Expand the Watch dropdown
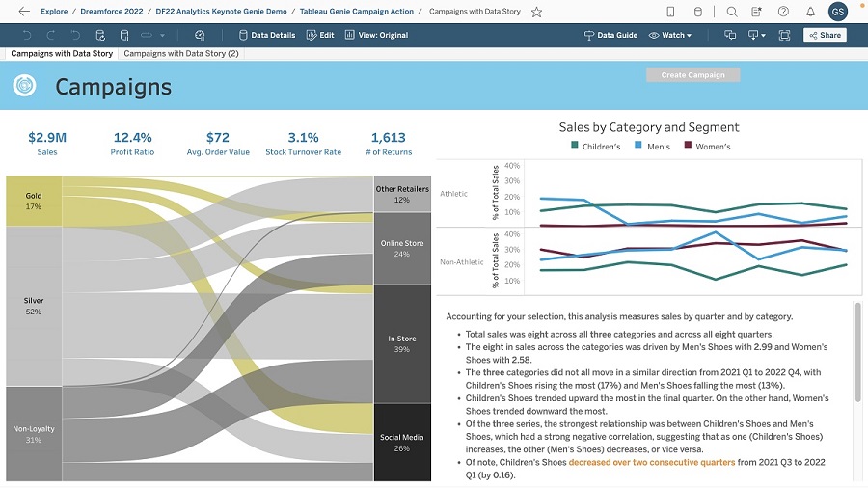868x488 pixels. click(670, 35)
